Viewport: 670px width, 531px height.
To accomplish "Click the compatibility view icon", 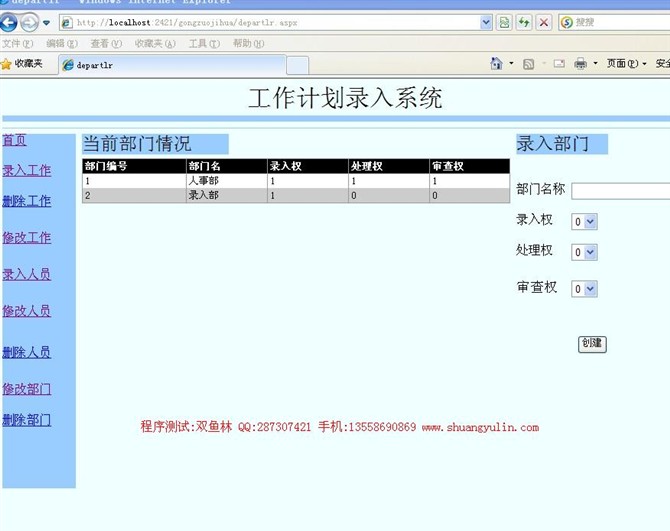I will (x=504, y=23).
